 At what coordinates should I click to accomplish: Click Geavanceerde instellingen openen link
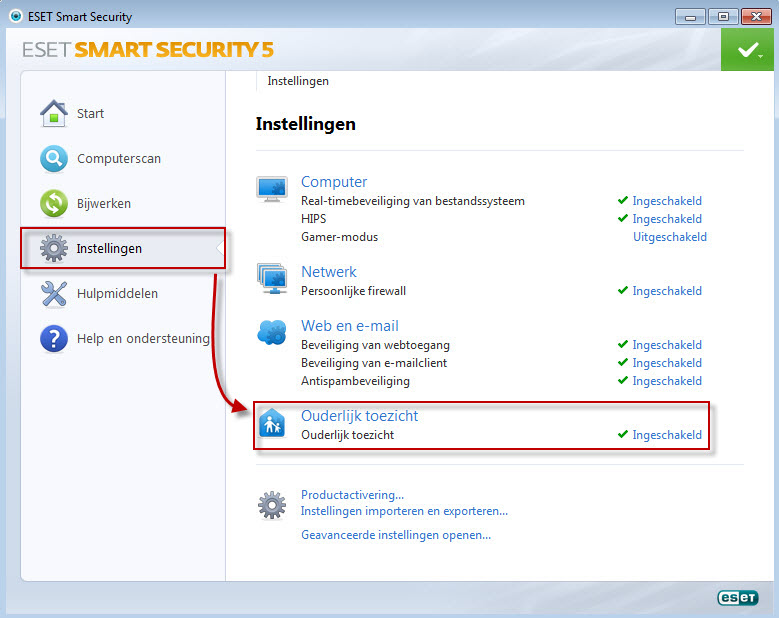coord(396,535)
